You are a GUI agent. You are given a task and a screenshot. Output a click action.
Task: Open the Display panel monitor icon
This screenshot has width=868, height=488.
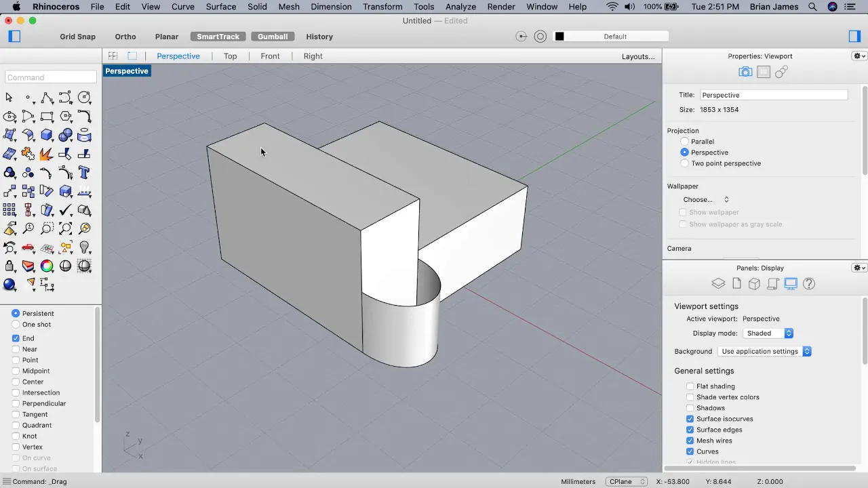tap(791, 284)
